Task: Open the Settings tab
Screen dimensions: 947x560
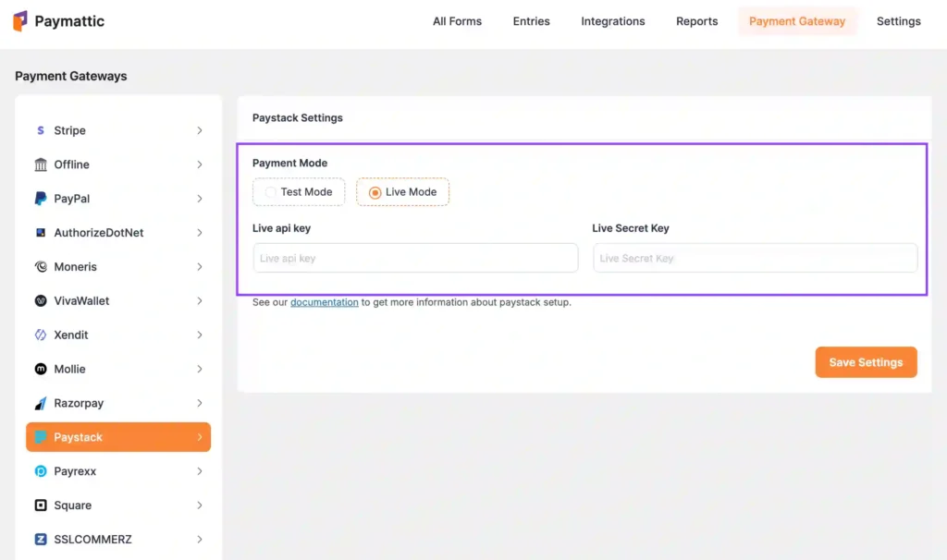Action: pos(899,21)
